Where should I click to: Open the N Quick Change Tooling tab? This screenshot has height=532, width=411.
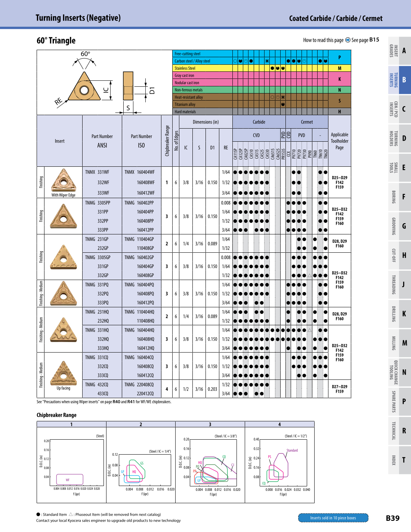point(399,372)
